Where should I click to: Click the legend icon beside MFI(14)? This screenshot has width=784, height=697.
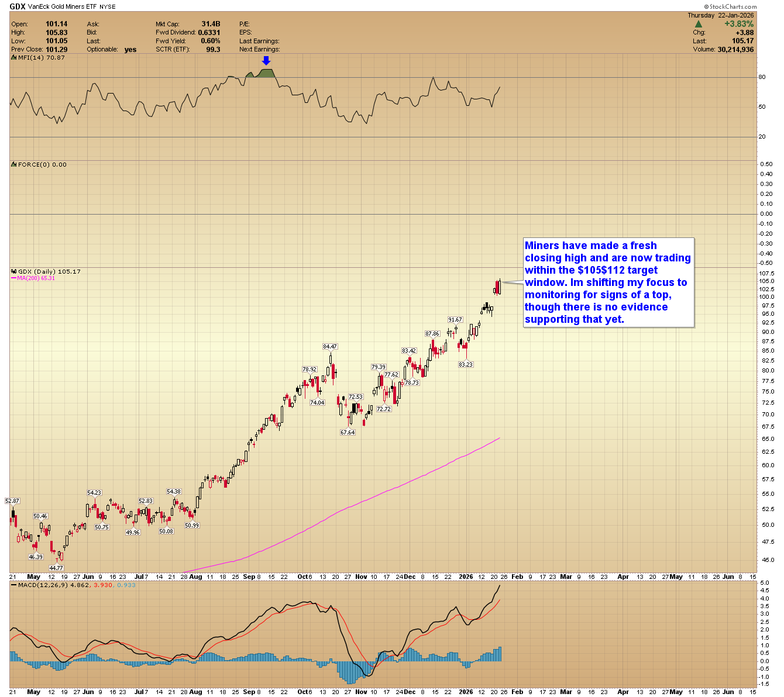(x=13, y=57)
